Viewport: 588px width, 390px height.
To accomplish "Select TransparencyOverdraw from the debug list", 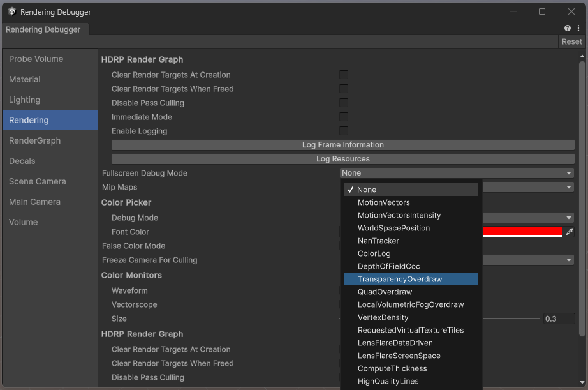I will 411,279.
